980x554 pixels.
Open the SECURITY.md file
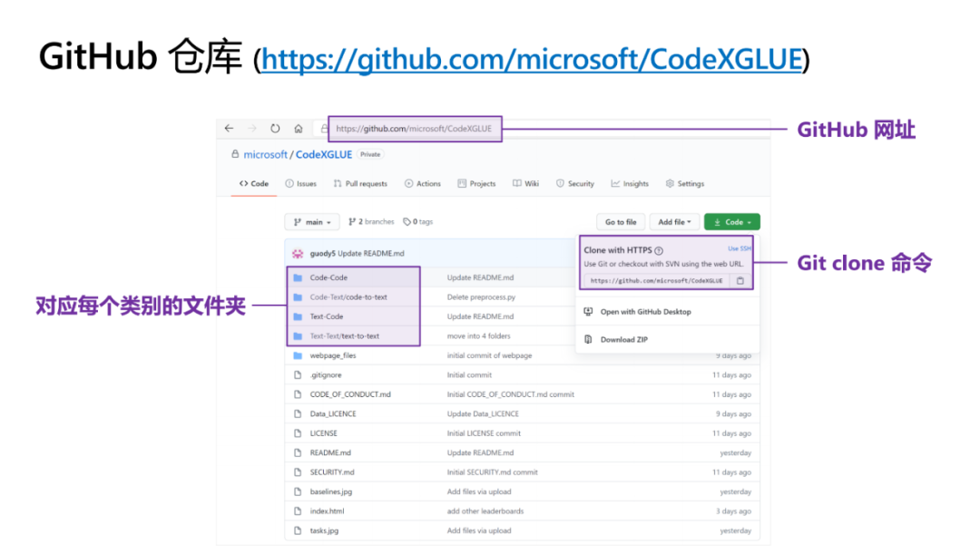(x=332, y=472)
